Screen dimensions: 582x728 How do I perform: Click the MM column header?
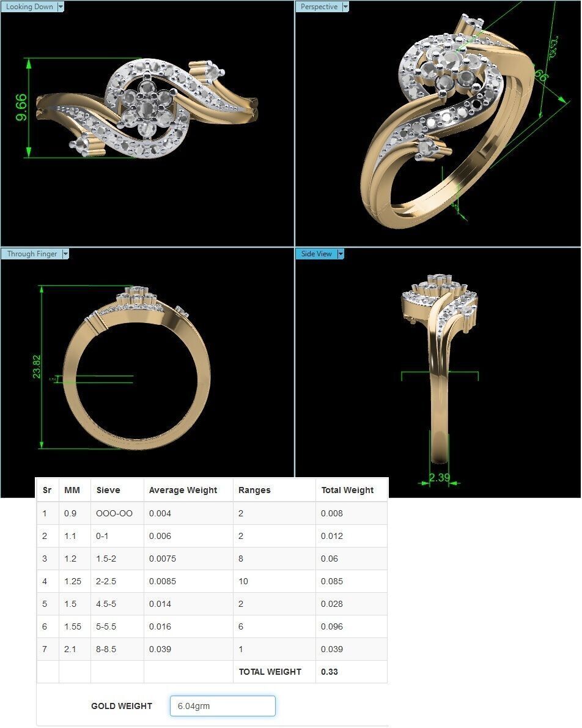pyautogui.click(x=72, y=490)
